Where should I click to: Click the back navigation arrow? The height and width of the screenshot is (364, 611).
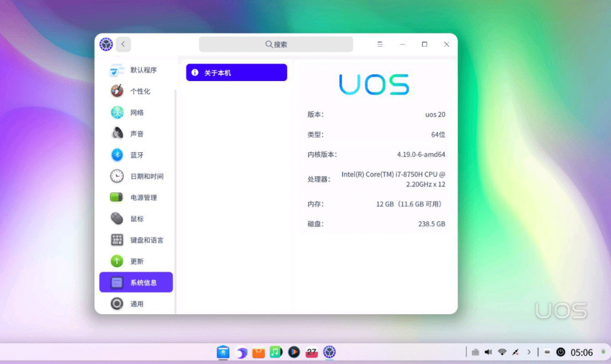click(x=123, y=44)
